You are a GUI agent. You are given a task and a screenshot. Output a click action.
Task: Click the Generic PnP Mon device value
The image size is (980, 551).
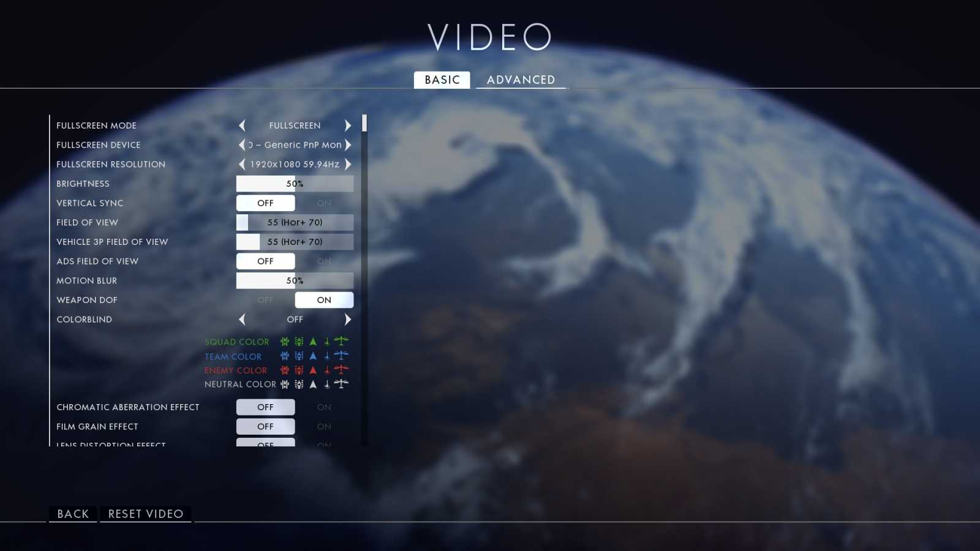point(295,145)
